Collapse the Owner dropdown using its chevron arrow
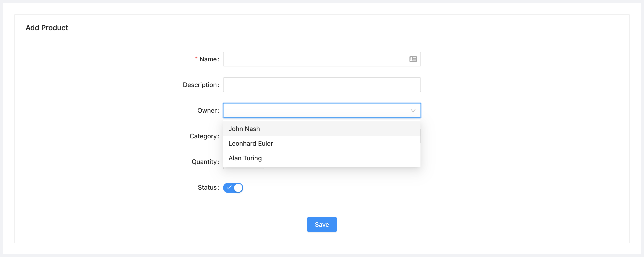This screenshot has width=644, height=257. coord(413,111)
